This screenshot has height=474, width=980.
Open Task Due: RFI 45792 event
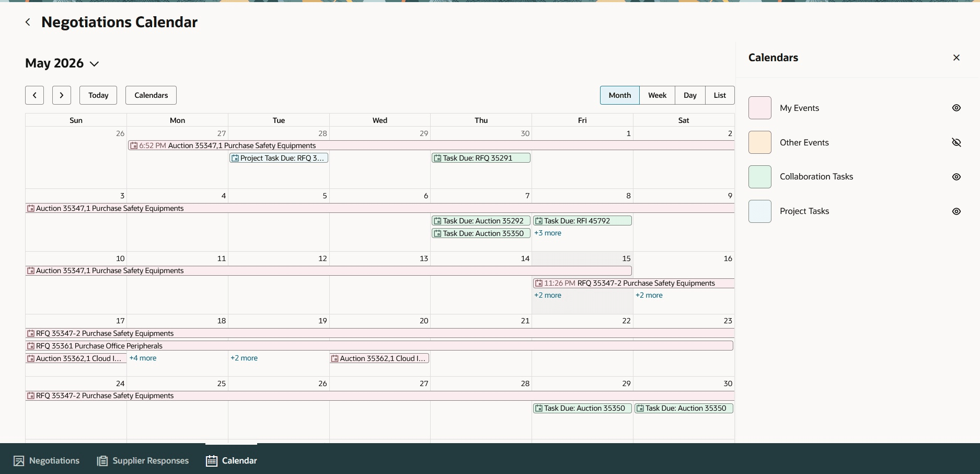click(x=582, y=221)
